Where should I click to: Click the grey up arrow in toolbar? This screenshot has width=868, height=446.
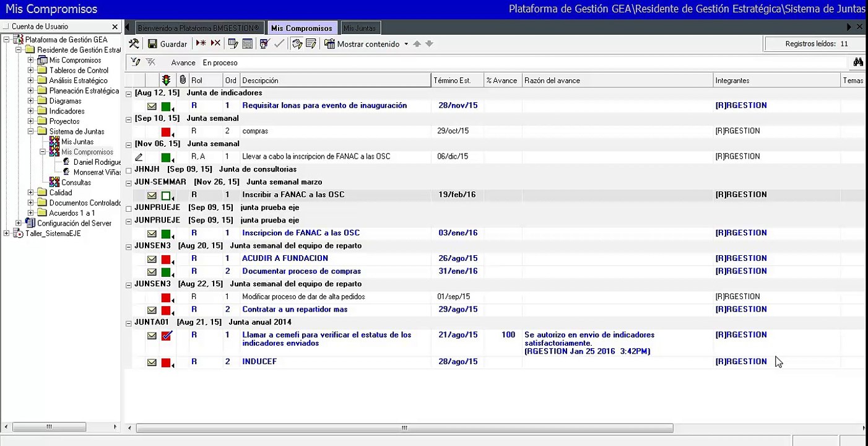pos(417,44)
